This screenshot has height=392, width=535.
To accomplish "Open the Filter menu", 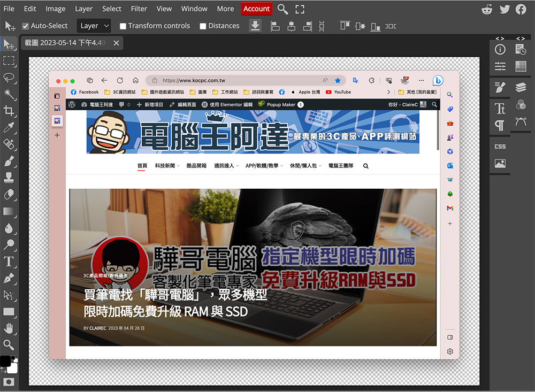I will (139, 9).
